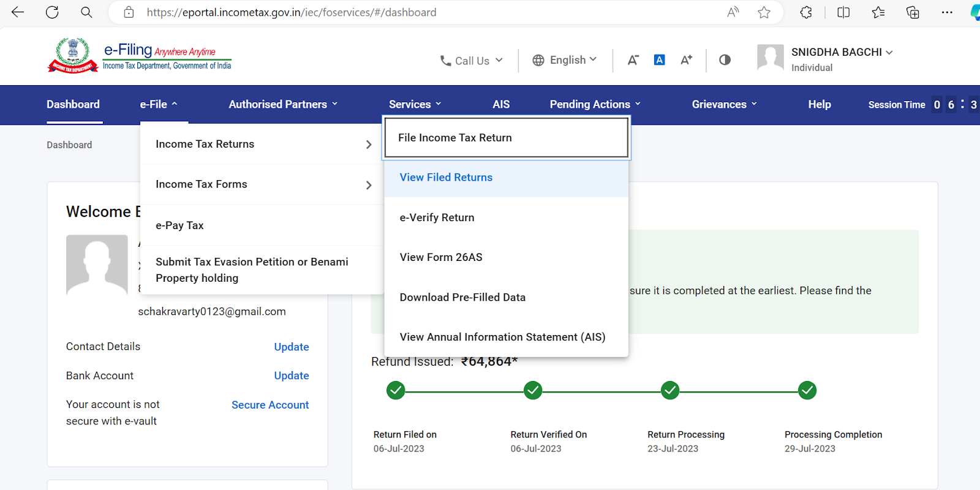Select Submit Tax Evasion Petition option

point(262,269)
